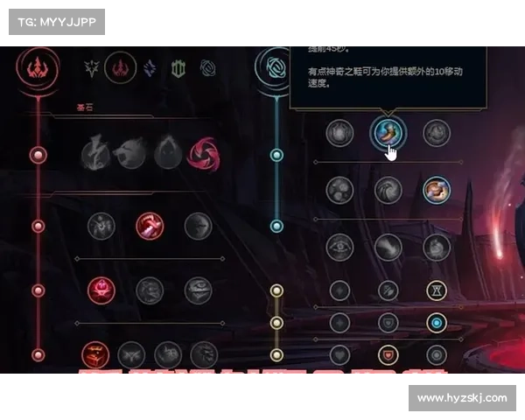The height and width of the screenshot is (420, 525).
Task: Choose the Biscuit Delivery rune
Action: [437, 190]
